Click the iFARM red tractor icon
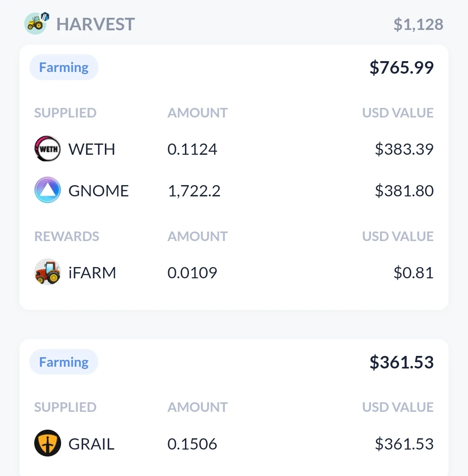Screen dimensions: 468x476 [47, 272]
